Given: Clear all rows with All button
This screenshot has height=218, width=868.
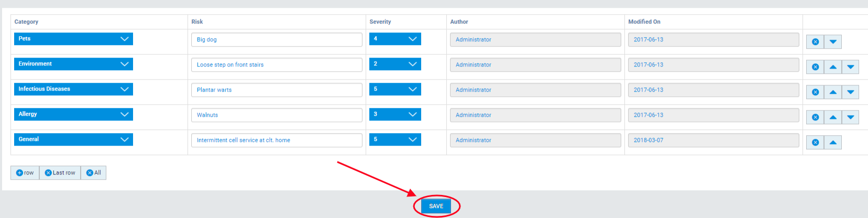Looking at the screenshot, I should [94, 173].
